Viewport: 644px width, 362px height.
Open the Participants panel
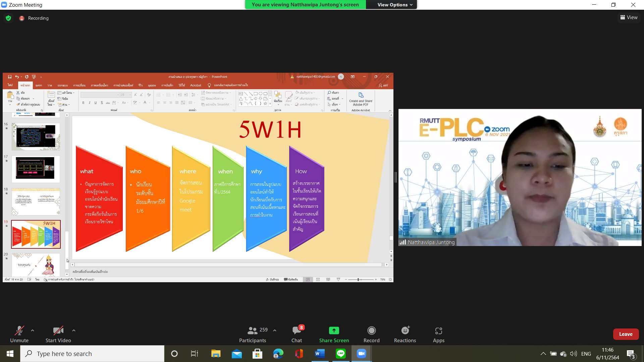tap(253, 334)
